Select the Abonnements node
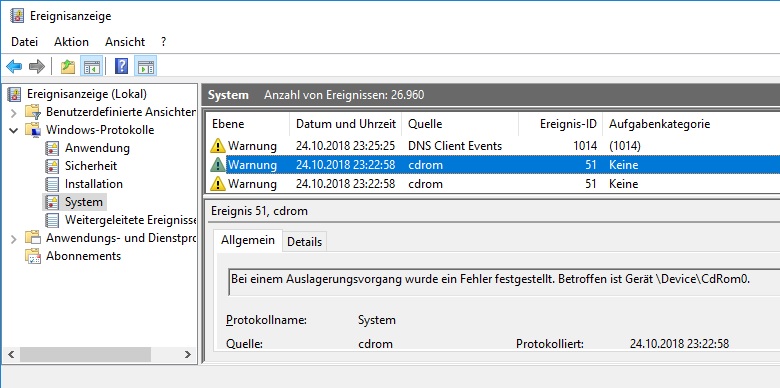This screenshot has width=780, height=388. pos(83,256)
